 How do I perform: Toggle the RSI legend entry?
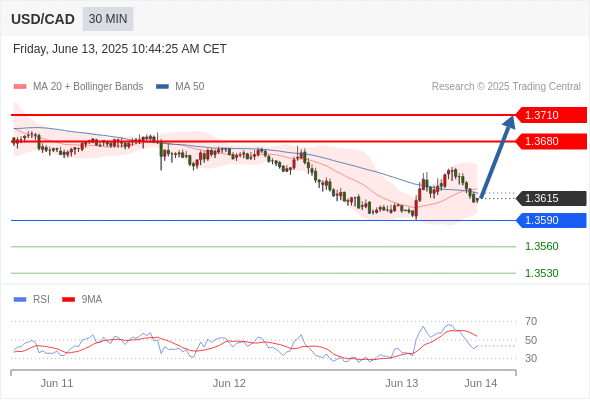pyautogui.click(x=41, y=300)
